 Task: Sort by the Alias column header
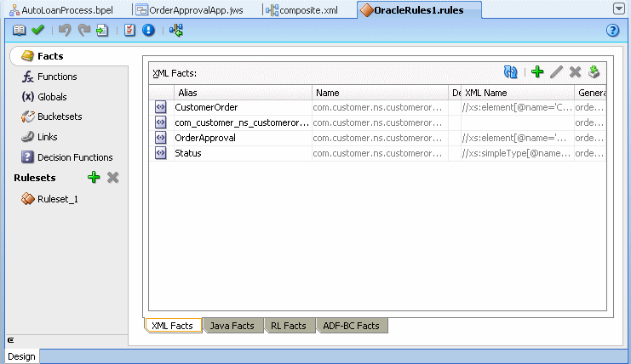pos(243,93)
